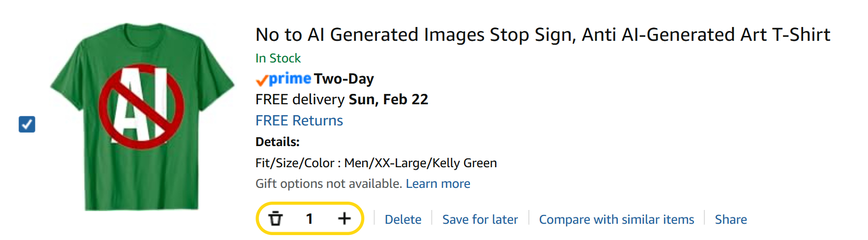Click "Gift options not available" text

[x=329, y=184]
